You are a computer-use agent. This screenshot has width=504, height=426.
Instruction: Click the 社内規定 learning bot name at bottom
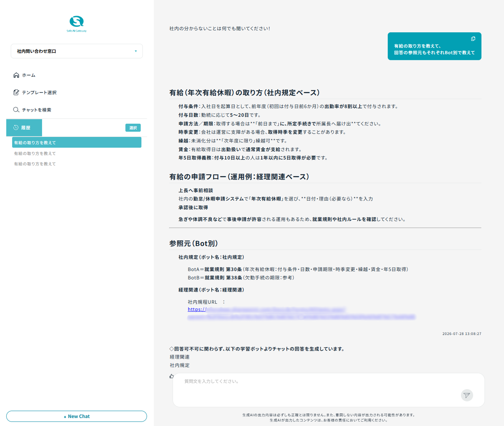pos(180,365)
